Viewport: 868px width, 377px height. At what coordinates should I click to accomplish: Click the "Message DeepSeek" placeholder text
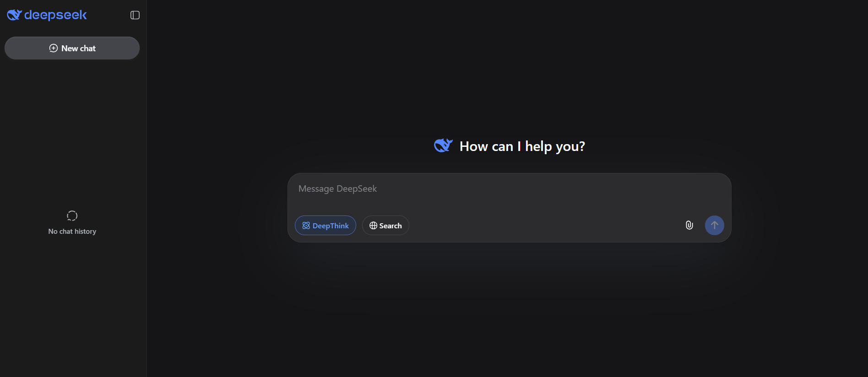[337, 188]
